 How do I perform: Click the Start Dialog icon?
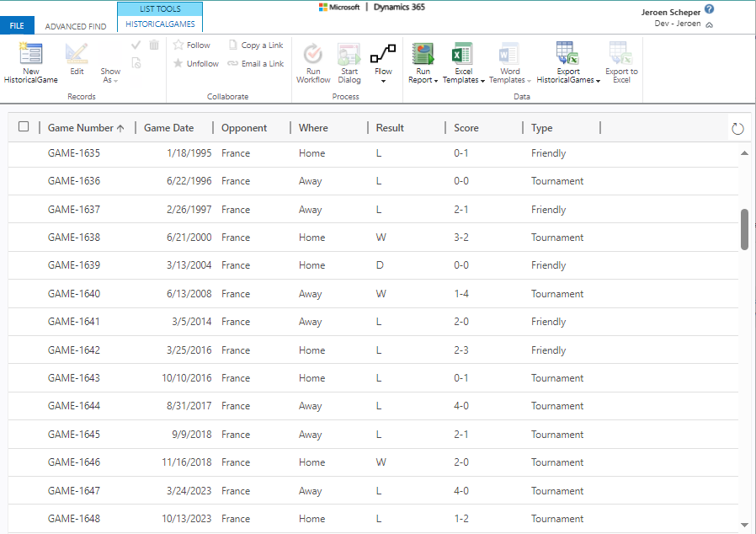[x=349, y=54]
